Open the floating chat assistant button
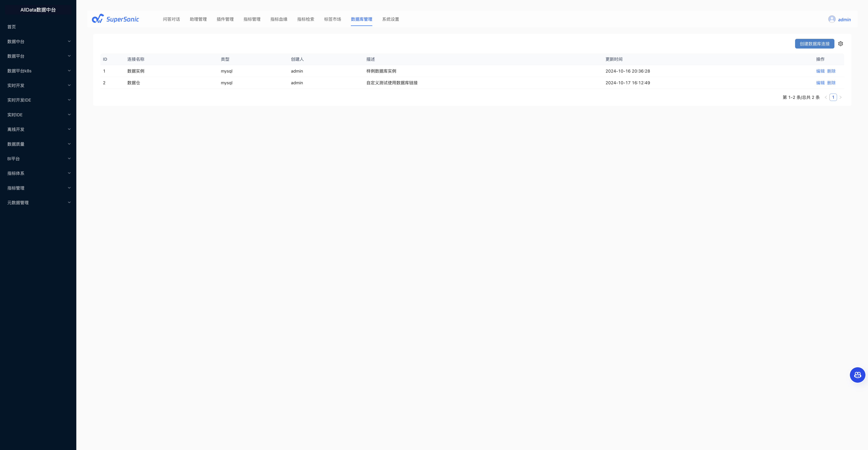868x450 pixels. pos(857,375)
